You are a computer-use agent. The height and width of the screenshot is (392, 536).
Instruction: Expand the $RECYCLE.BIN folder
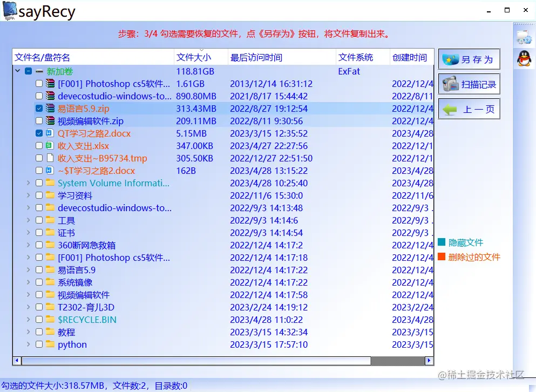(x=28, y=320)
